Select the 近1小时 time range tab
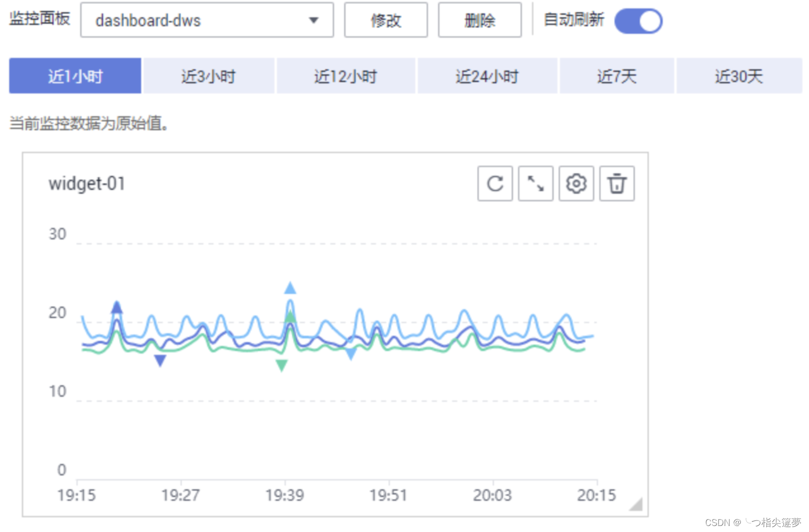The height and width of the screenshot is (532, 809). click(75, 76)
